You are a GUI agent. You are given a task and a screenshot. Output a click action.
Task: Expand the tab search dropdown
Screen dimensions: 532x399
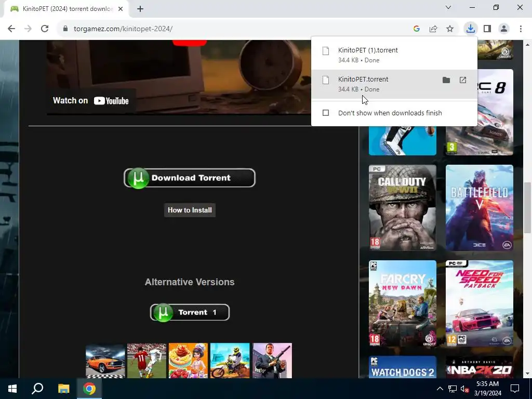tap(448, 7)
